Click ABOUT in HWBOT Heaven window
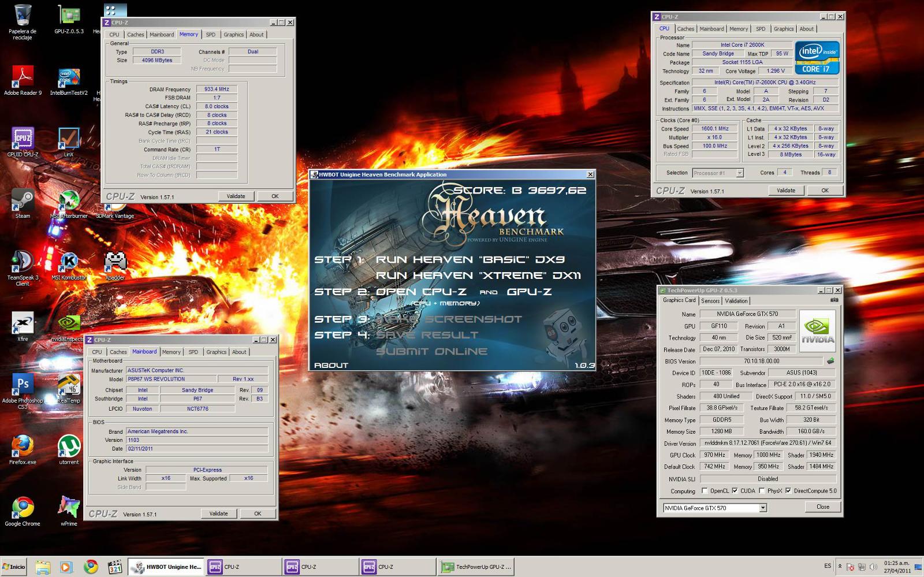Screen dimensions: 924x577 pos(331,365)
